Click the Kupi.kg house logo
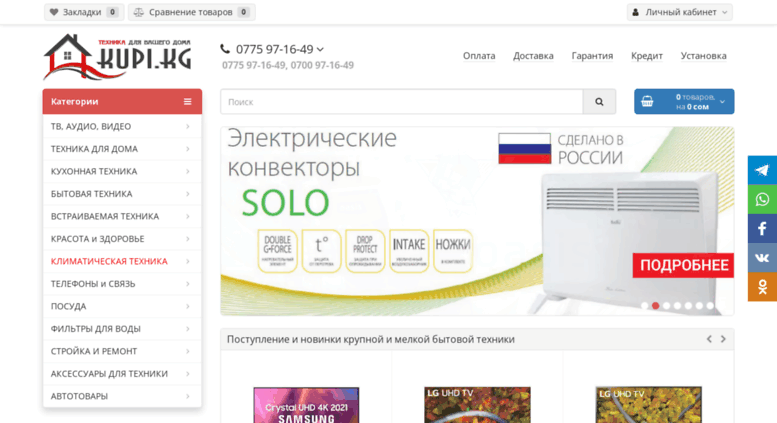Screen dimensions: 777x423 coord(117,56)
